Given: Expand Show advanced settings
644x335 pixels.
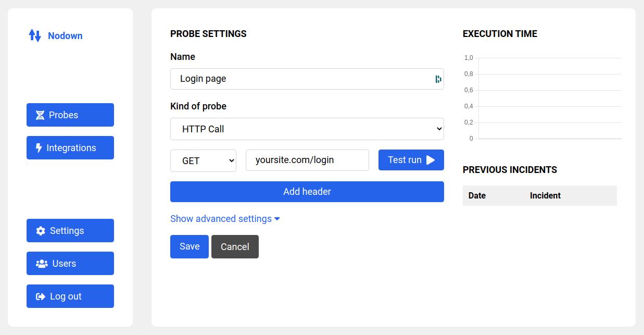Looking at the screenshot, I should tap(225, 219).
